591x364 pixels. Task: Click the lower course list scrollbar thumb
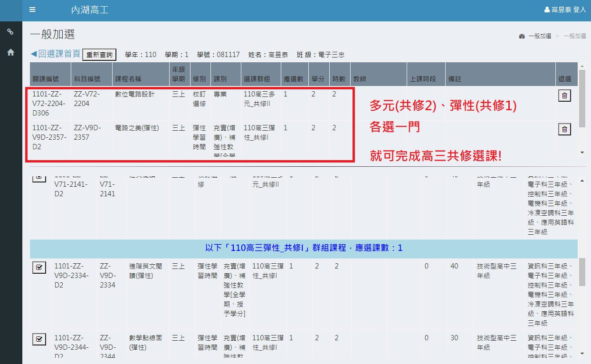[x=582, y=272]
